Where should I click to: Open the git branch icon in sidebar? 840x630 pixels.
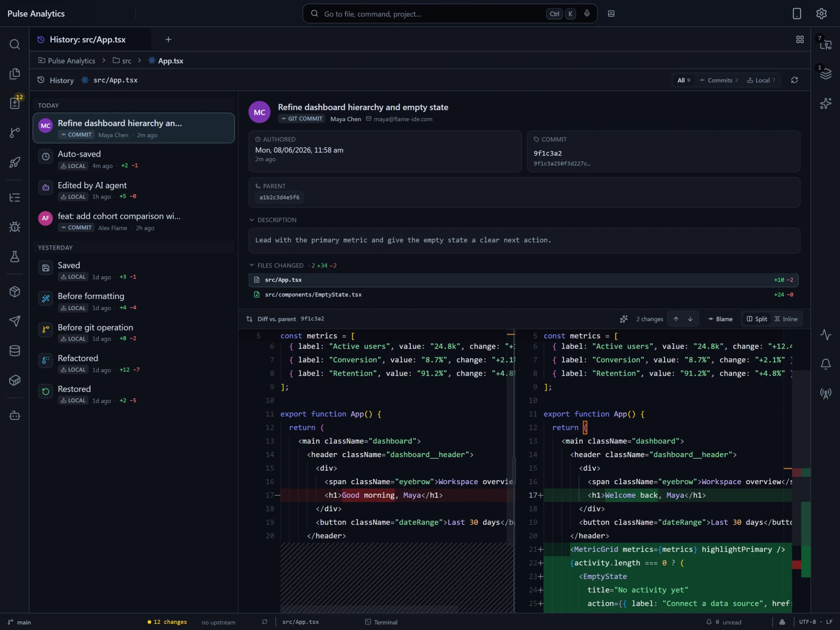14,132
